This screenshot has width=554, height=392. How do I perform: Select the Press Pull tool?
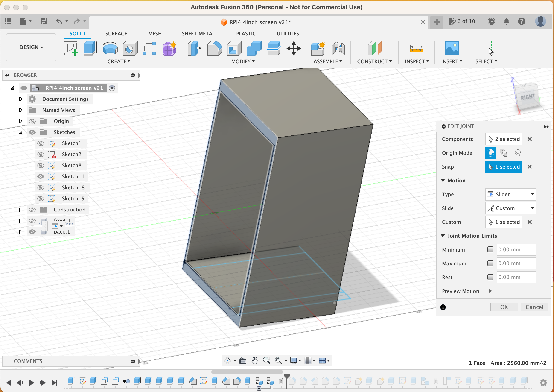click(x=195, y=48)
